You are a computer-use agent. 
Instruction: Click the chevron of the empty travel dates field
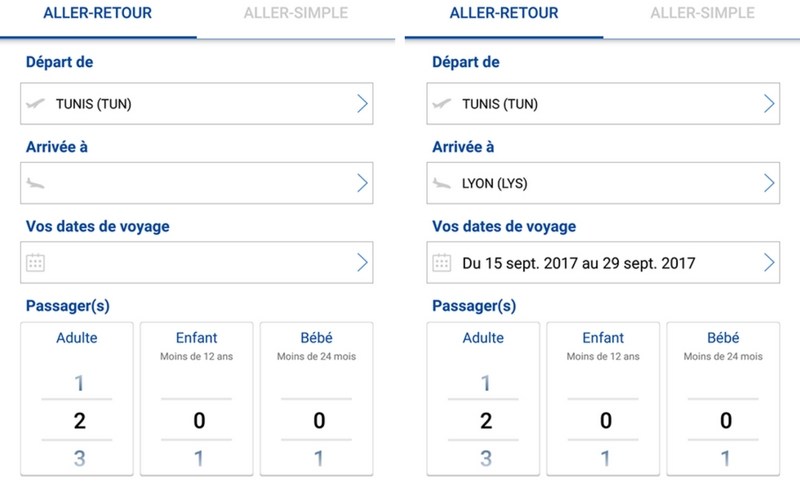click(362, 263)
